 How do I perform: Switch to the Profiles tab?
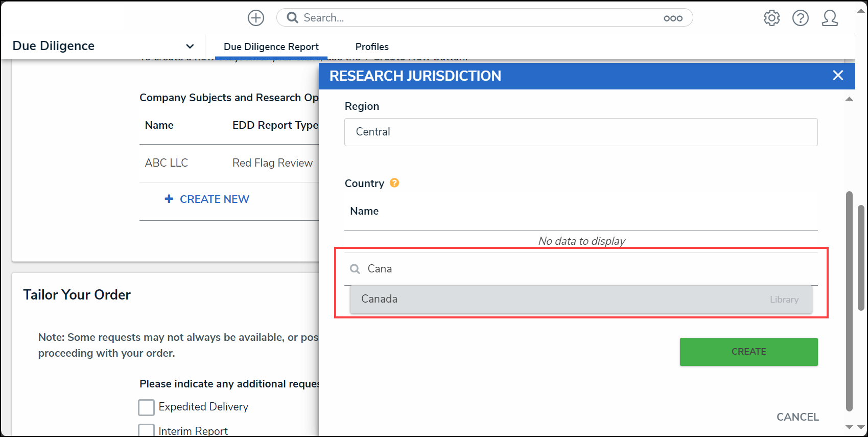click(372, 47)
